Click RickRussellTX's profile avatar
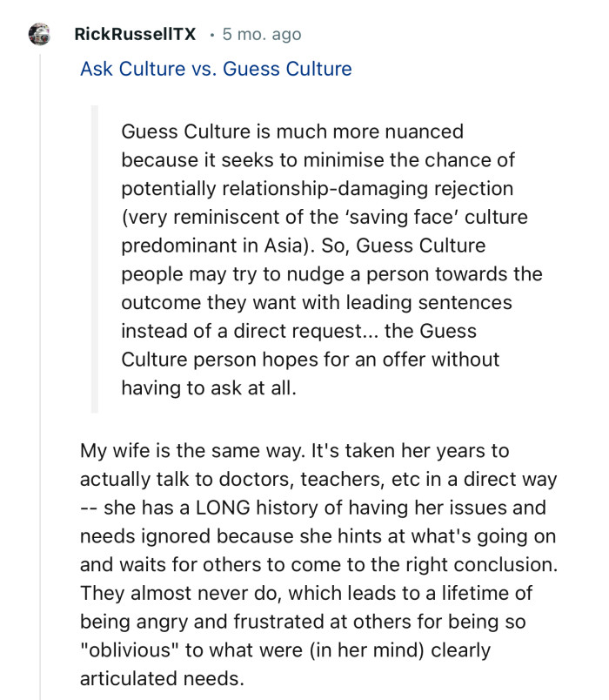Viewport: 609px width, 700px height. (x=39, y=35)
